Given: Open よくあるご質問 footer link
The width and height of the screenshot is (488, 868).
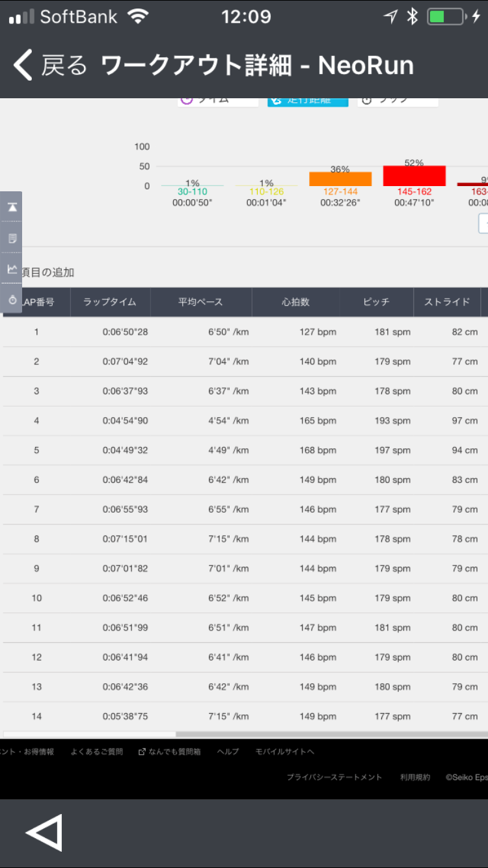Looking at the screenshot, I should click(97, 752).
